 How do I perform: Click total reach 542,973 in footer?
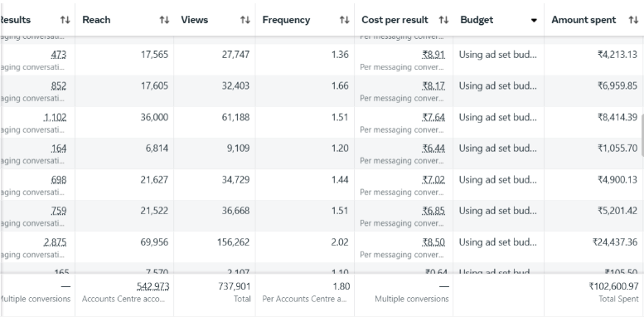tap(153, 286)
